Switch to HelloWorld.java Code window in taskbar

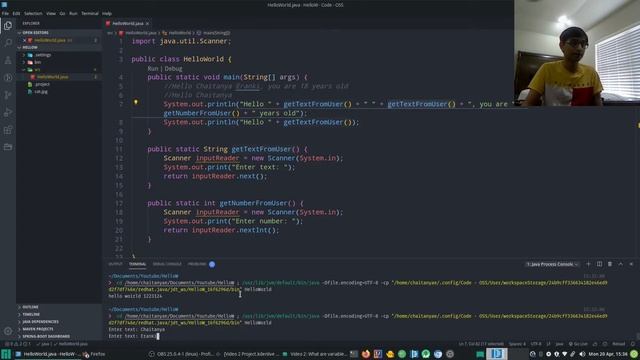[x=46, y=354]
